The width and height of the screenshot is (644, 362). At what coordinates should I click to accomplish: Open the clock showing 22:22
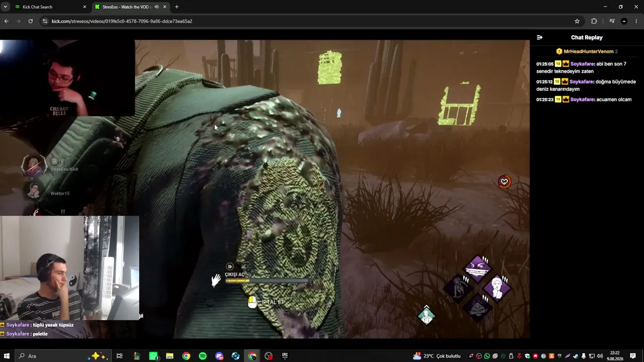click(x=614, y=356)
